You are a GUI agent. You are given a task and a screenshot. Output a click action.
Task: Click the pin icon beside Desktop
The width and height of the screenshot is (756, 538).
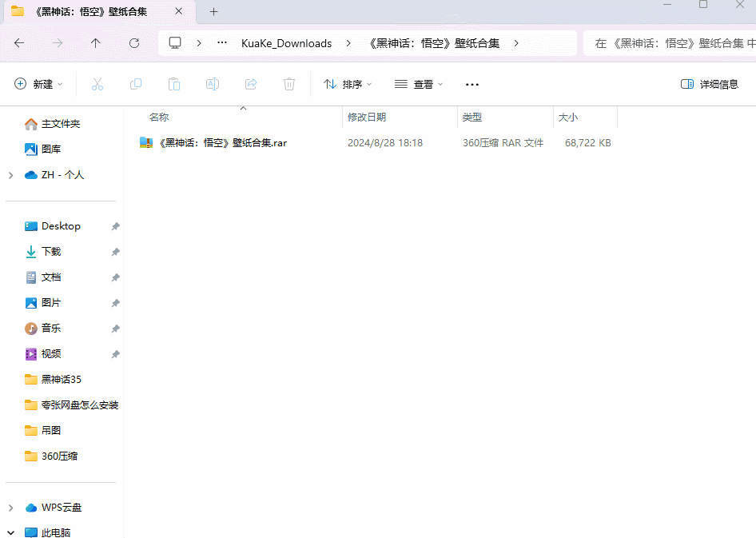click(116, 226)
